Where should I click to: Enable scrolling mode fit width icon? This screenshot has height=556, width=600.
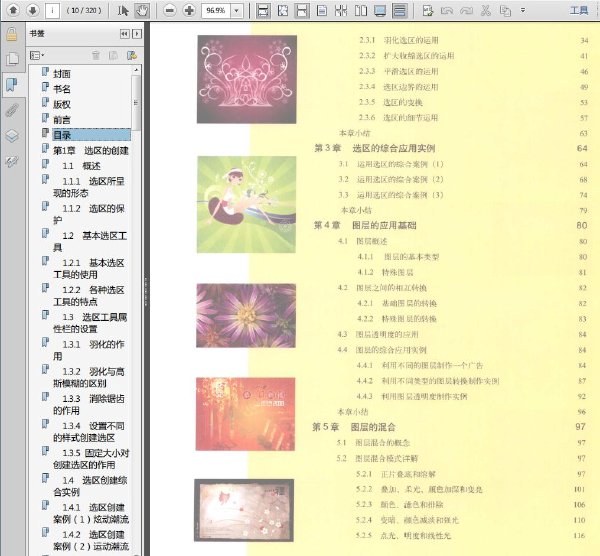click(263, 10)
